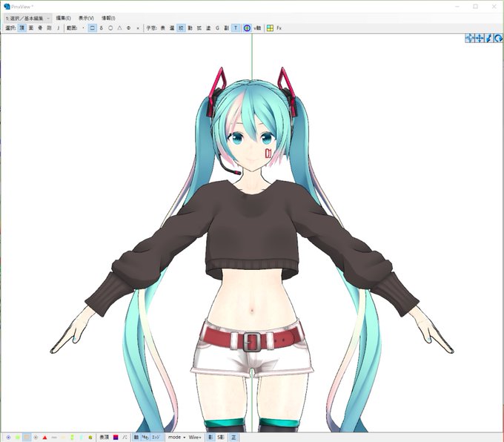The height and width of the screenshot is (442, 504).
Task: Click the camera pan-depth arrows icon
Action: point(470,39)
